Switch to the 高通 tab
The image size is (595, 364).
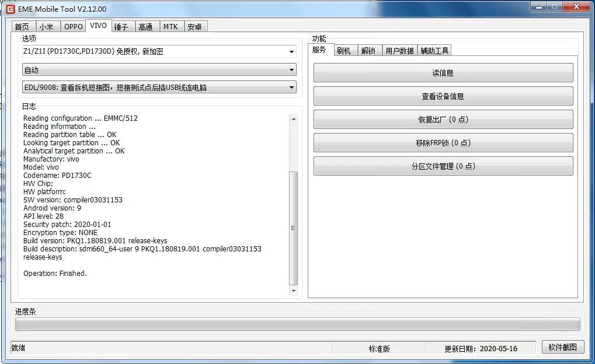147,27
